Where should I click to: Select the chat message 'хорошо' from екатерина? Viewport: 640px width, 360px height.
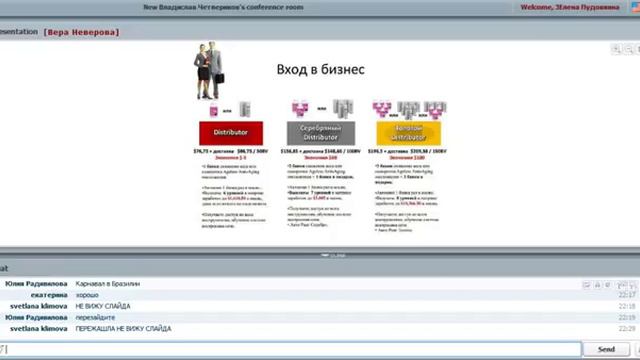click(87, 295)
